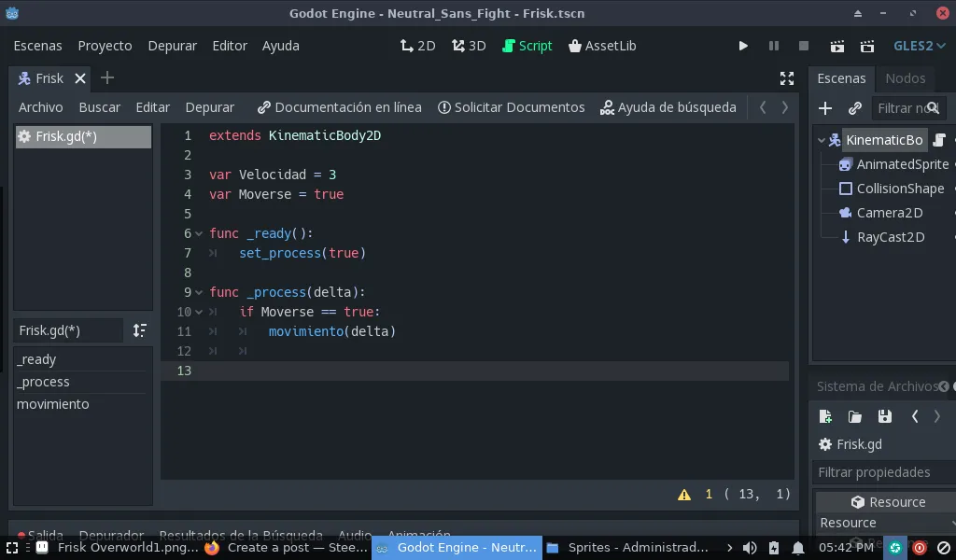The height and width of the screenshot is (560, 956).
Task: Open Documentación en línea
Action: pos(340,107)
